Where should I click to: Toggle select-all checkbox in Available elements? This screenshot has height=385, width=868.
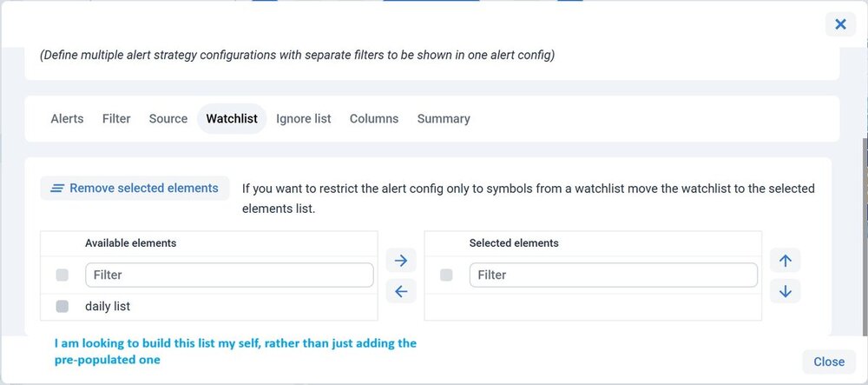click(62, 275)
